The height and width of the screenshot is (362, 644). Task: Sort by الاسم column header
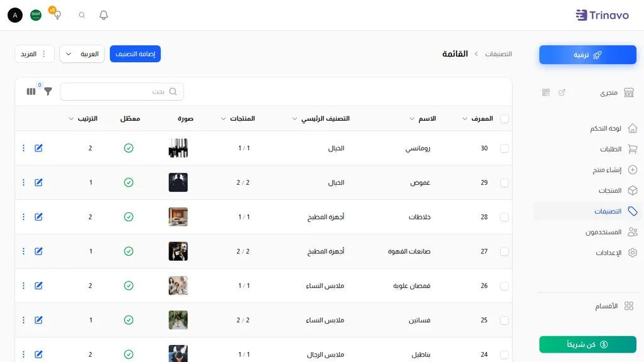point(423,119)
